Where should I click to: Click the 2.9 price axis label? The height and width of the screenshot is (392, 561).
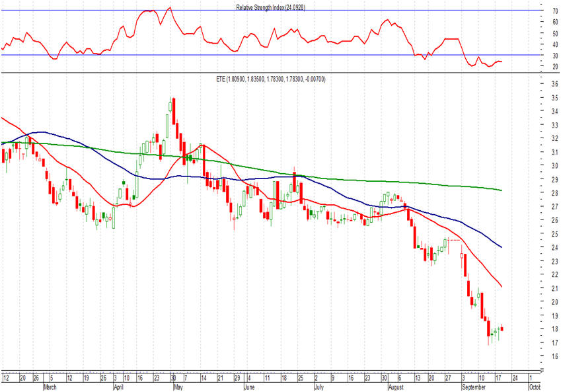[x=554, y=179]
